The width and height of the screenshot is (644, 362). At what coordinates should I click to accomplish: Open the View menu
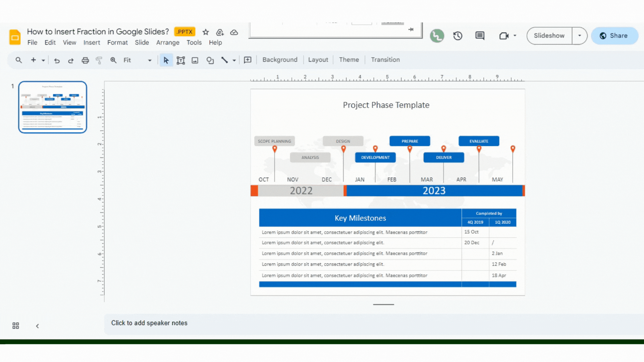point(69,43)
